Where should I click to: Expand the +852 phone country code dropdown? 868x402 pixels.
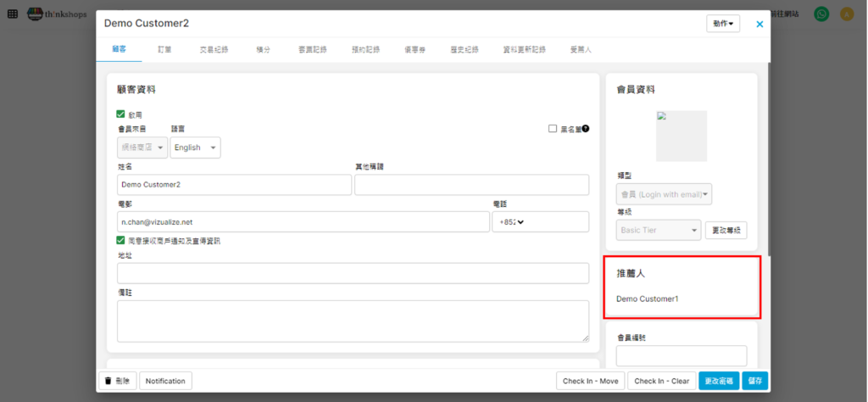point(509,222)
